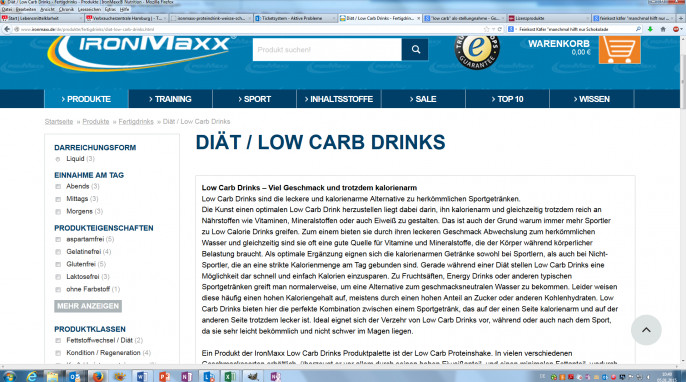Open Word from the Windows taskbar
The image size is (686, 382).
pyautogui.click(x=142, y=376)
